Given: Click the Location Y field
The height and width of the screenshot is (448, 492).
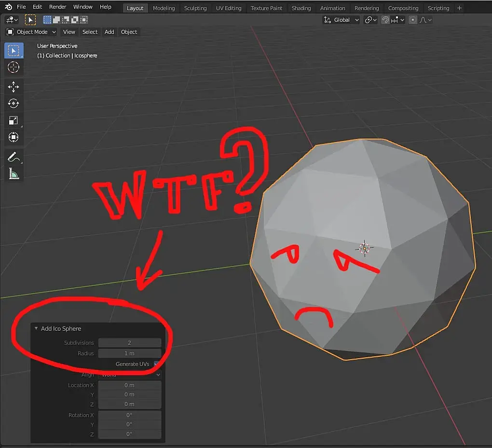Looking at the screenshot, I should pos(130,394).
